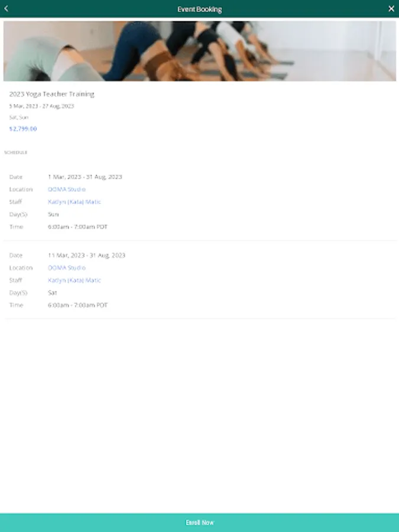Select the 5 Mar, 2023 - 27 Aug, 2023 date range
This screenshot has height=532, width=399.
coord(42,106)
